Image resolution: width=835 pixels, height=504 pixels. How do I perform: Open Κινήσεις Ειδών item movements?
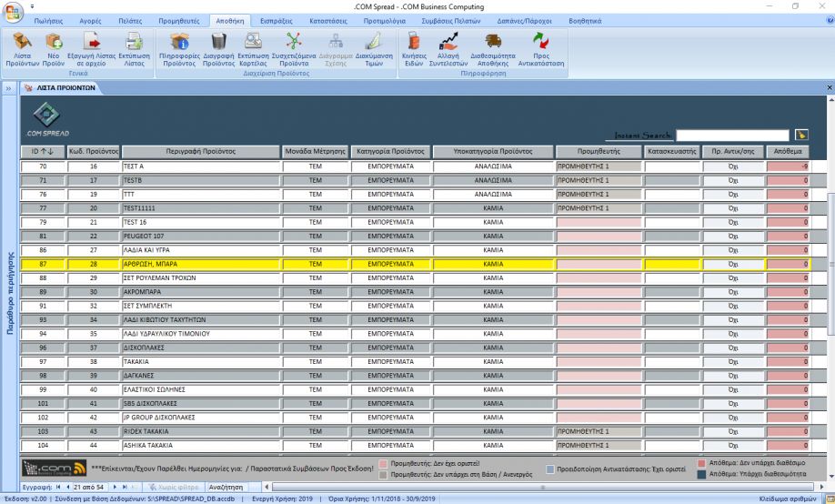pos(414,49)
